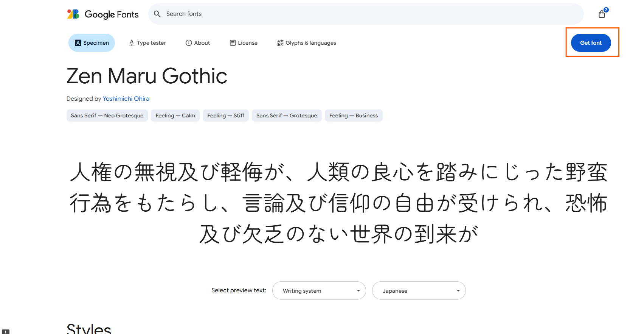Open designer Yoshimichi Ohira's page
644x334 pixels.
point(126,98)
